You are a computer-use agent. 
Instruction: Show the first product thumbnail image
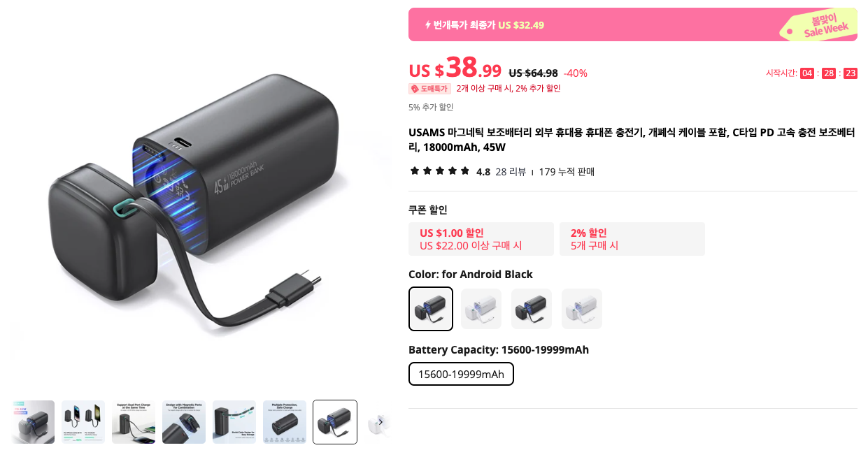click(x=33, y=422)
